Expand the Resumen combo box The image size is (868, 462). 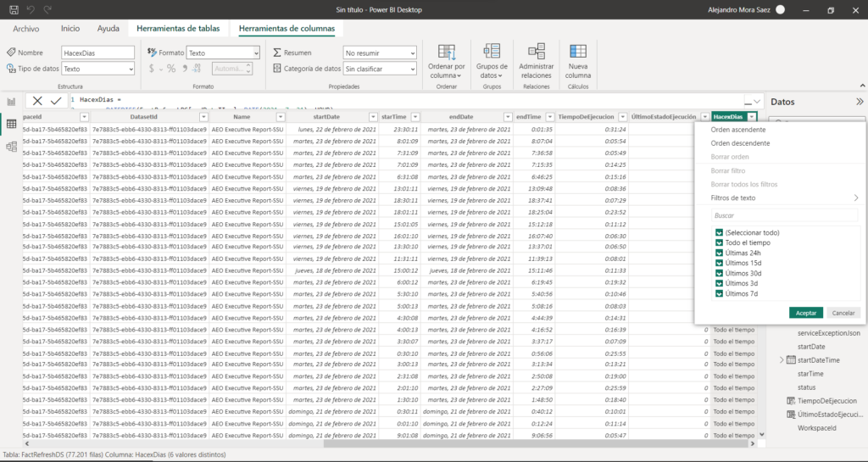point(380,53)
